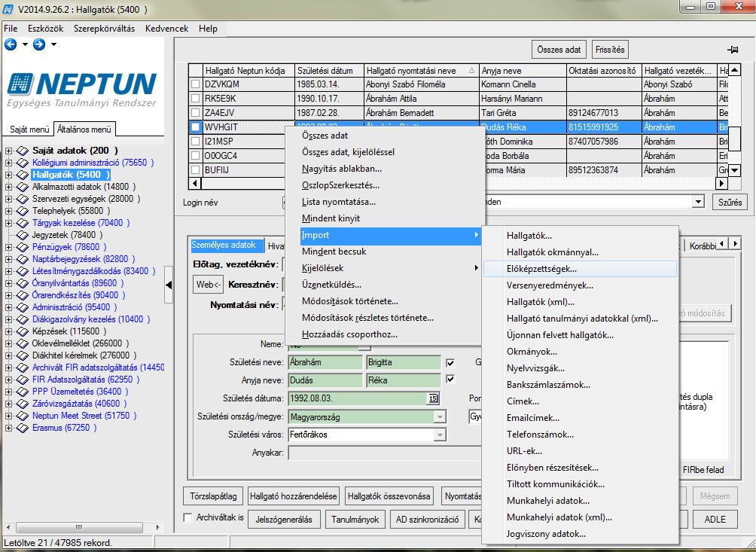
Task: Click the ADLE button
Action: click(x=715, y=520)
